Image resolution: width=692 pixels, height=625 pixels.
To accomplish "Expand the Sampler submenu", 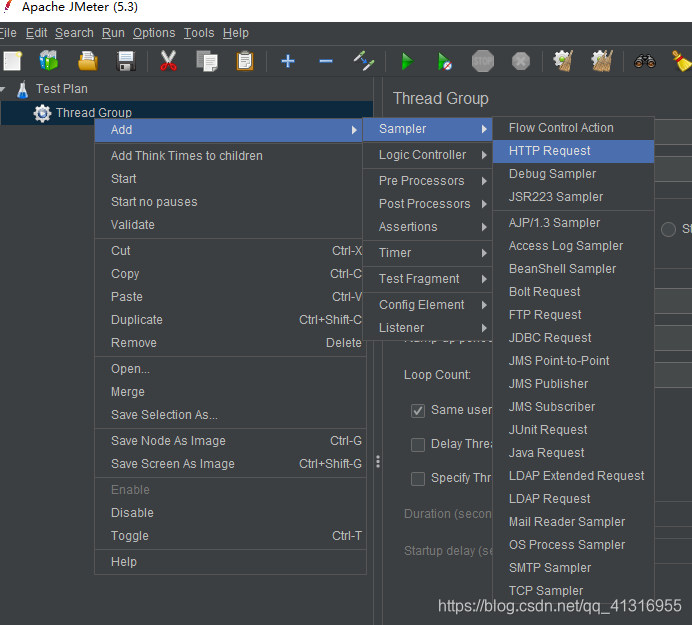I will click(427, 129).
